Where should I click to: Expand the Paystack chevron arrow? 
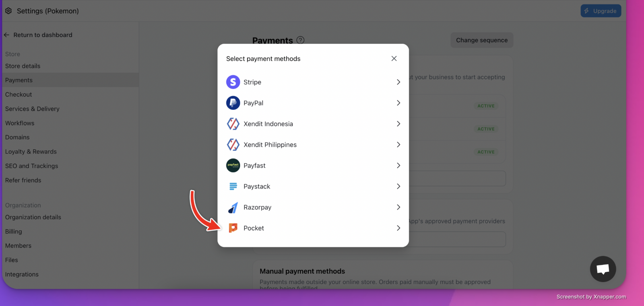(x=398, y=187)
